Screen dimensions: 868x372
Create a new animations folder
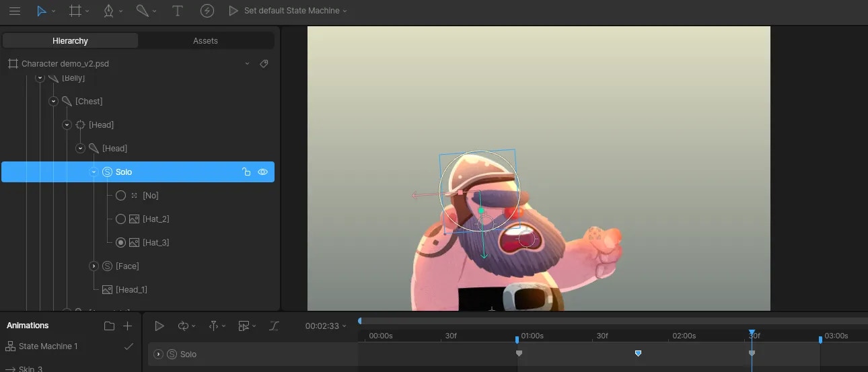tap(109, 326)
